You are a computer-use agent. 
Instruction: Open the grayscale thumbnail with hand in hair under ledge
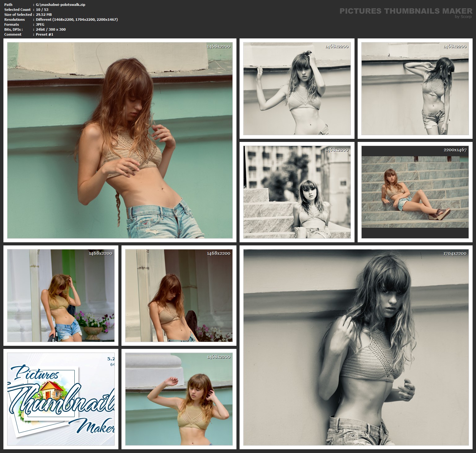point(297,89)
